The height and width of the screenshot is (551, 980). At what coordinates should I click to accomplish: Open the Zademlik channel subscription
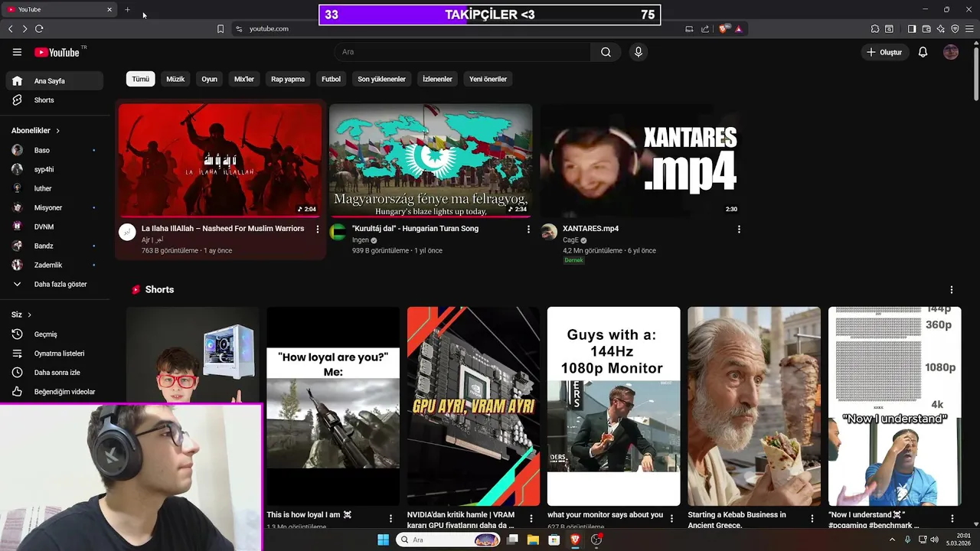(x=54, y=265)
